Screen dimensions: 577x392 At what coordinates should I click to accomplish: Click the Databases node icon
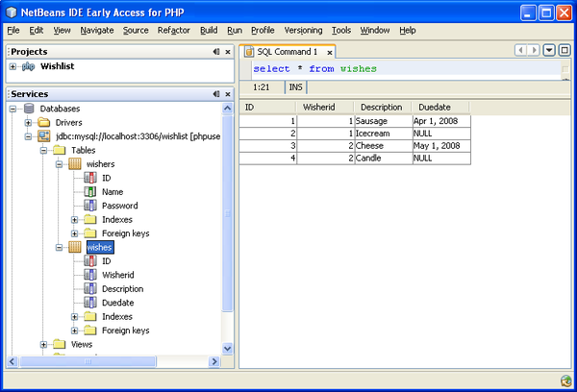pyautogui.click(x=29, y=109)
